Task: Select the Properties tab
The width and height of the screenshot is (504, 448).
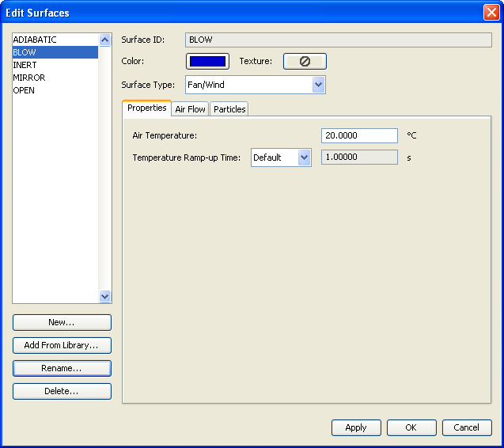Action: (x=146, y=108)
